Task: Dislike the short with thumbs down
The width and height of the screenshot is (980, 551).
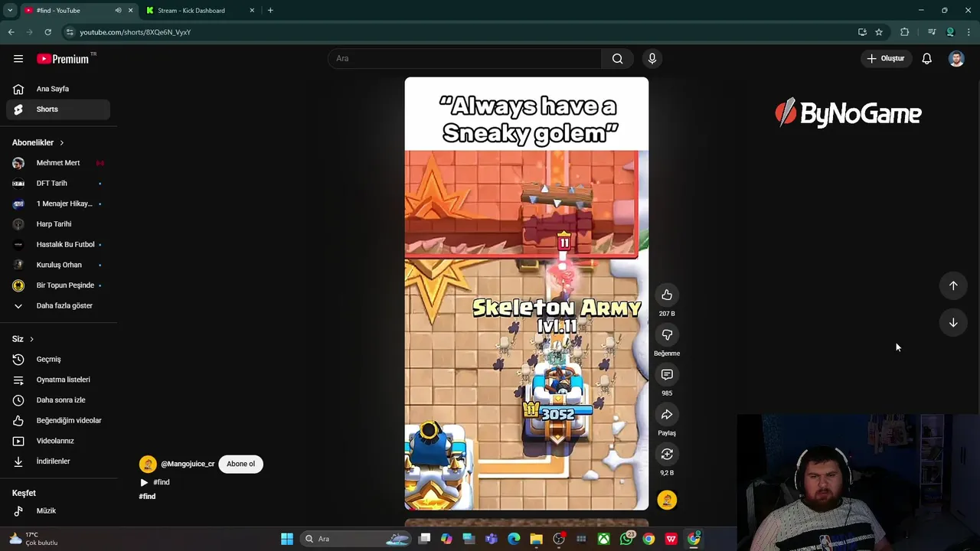Action: [667, 335]
